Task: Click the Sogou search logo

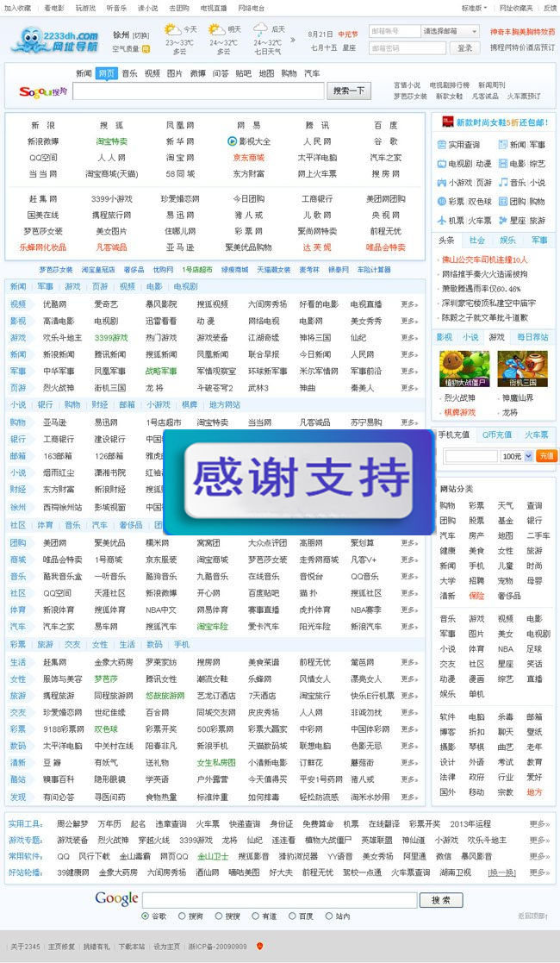Action: point(43,91)
